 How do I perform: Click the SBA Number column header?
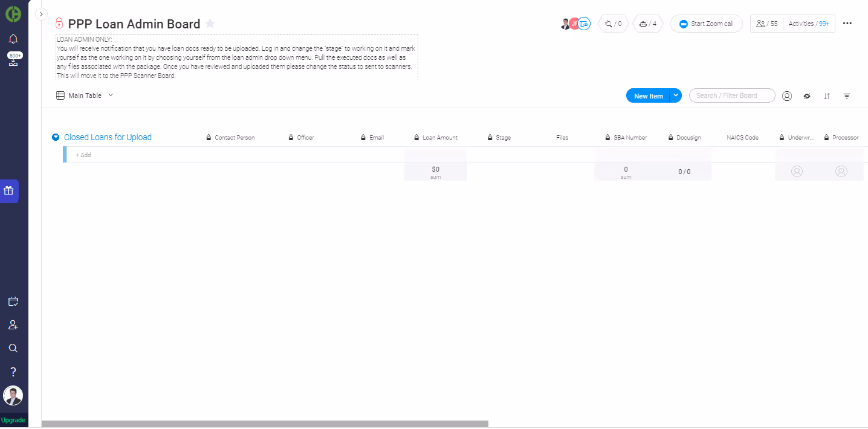pyautogui.click(x=630, y=138)
